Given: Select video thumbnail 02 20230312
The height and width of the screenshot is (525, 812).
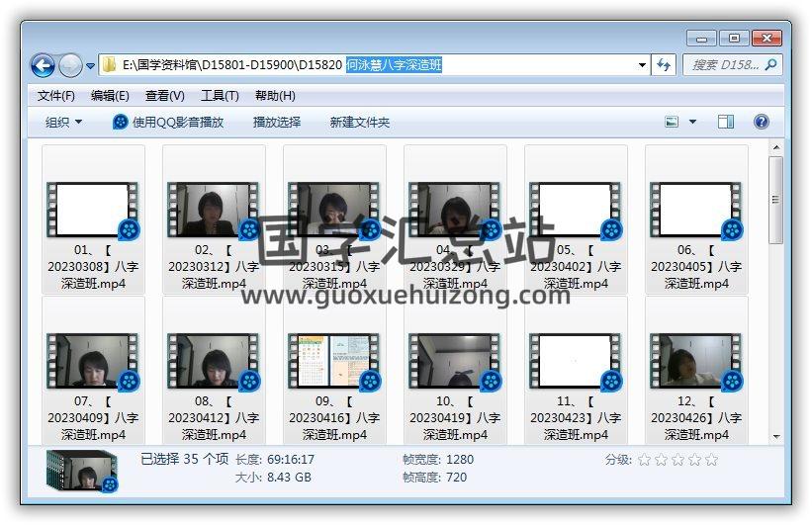Looking at the screenshot, I should [213, 210].
